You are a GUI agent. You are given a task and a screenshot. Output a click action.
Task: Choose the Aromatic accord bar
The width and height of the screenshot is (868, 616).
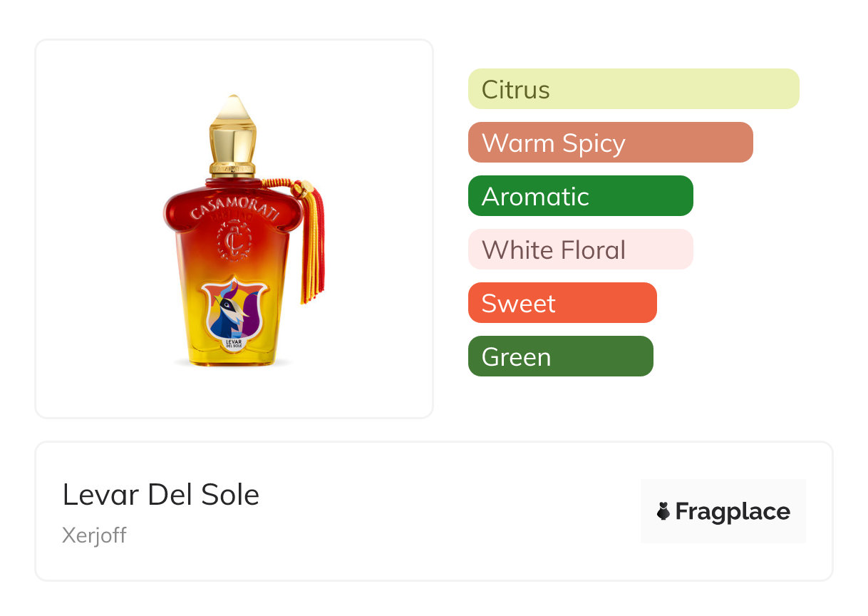pyautogui.click(x=581, y=196)
